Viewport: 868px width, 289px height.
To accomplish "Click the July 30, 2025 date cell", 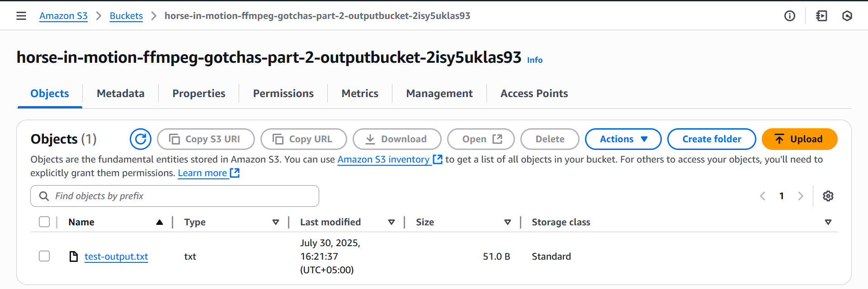I will point(330,256).
